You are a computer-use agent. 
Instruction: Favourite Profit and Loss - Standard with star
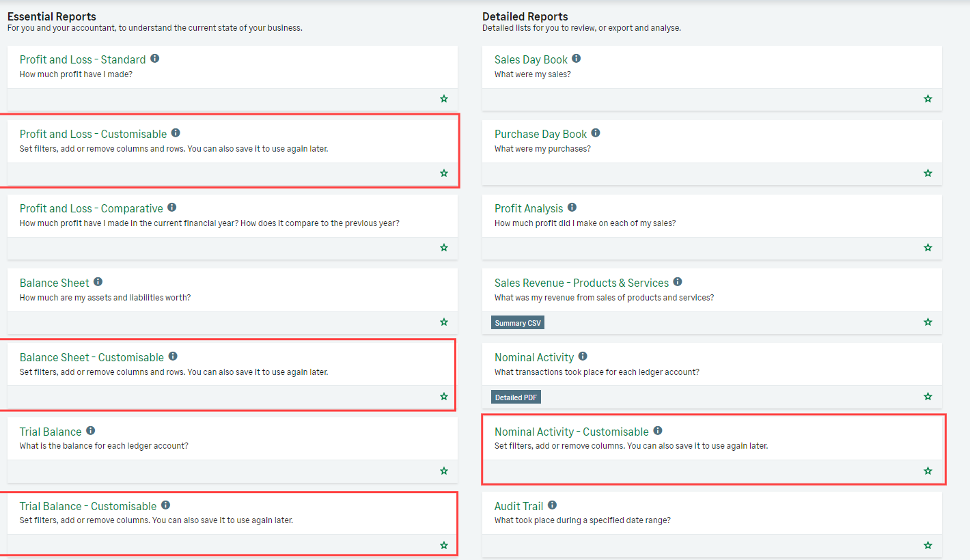click(444, 99)
